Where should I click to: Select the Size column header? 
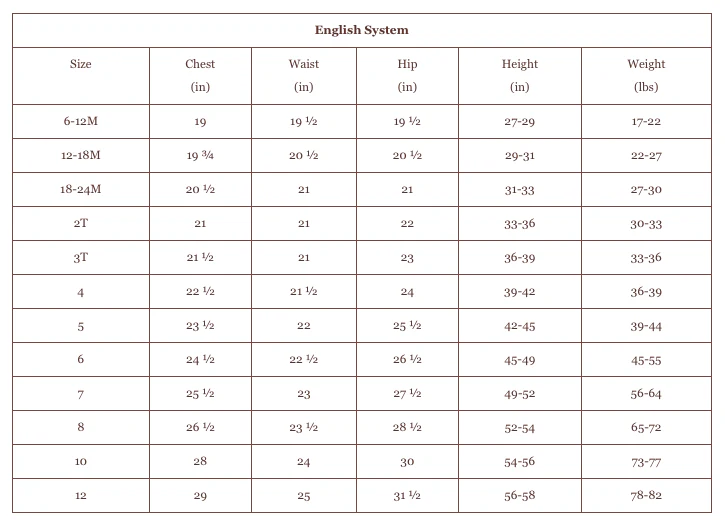[81, 64]
